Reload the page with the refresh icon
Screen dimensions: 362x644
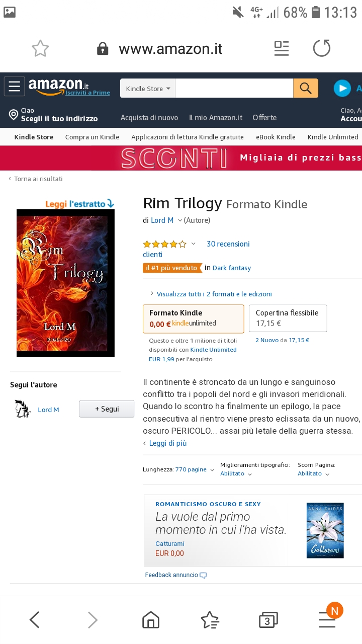pos(322,48)
